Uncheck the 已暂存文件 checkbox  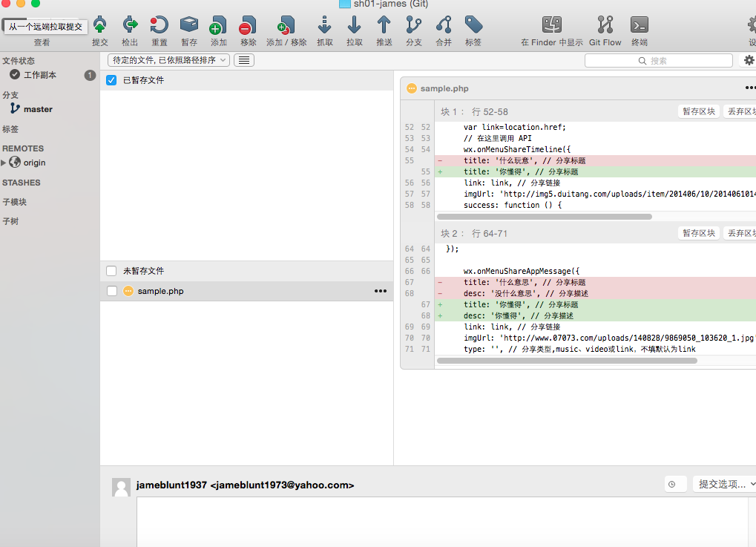(x=111, y=80)
